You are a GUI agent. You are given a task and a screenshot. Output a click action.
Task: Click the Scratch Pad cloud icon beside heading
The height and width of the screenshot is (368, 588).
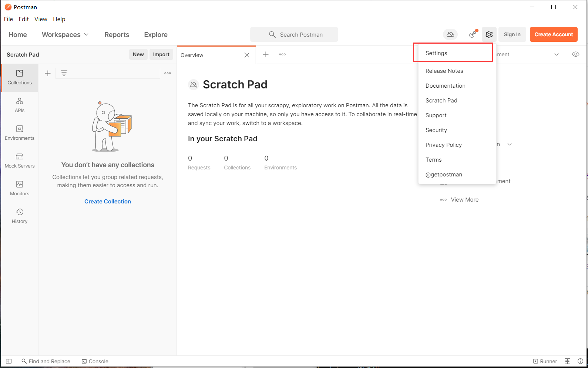pos(194,85)
